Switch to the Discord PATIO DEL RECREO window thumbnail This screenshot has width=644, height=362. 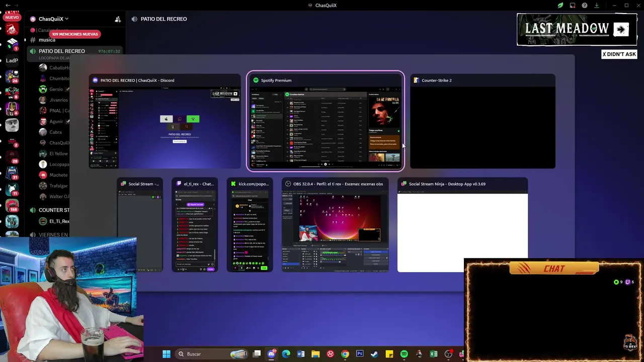(x=165, y=121)
